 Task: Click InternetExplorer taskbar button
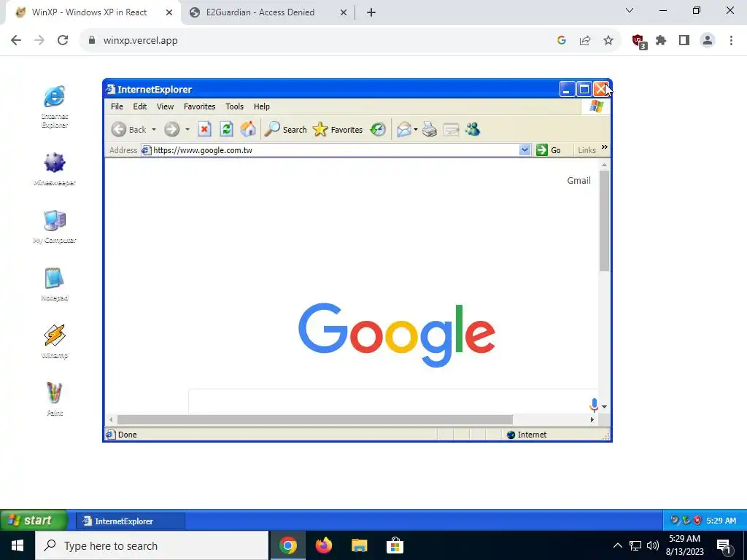click(x=130, y=521)
